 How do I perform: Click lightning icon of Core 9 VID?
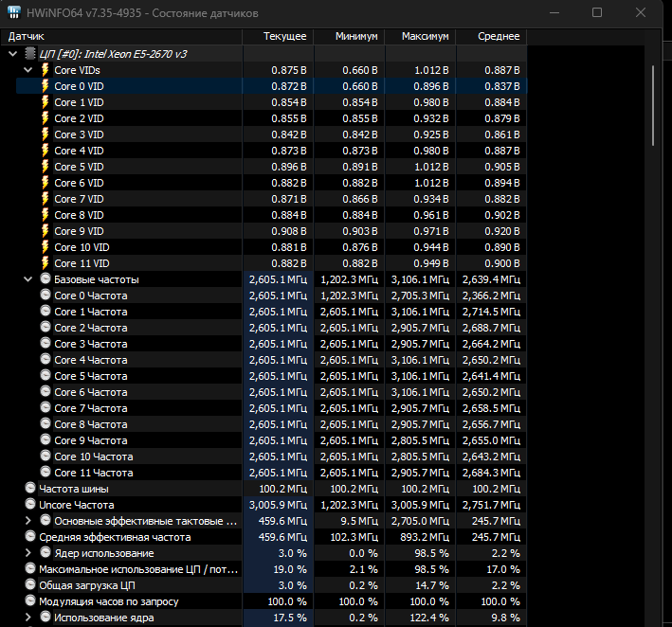[x=45, y=231]
